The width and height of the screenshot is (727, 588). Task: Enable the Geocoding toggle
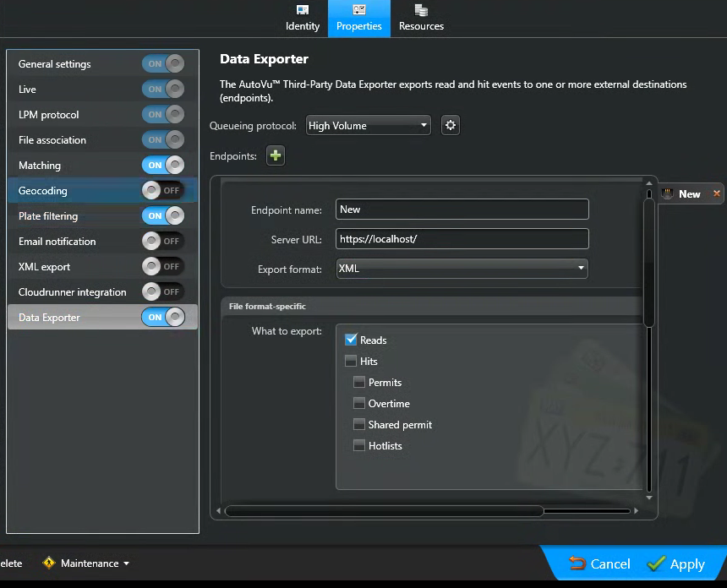[x=161, y=190]
